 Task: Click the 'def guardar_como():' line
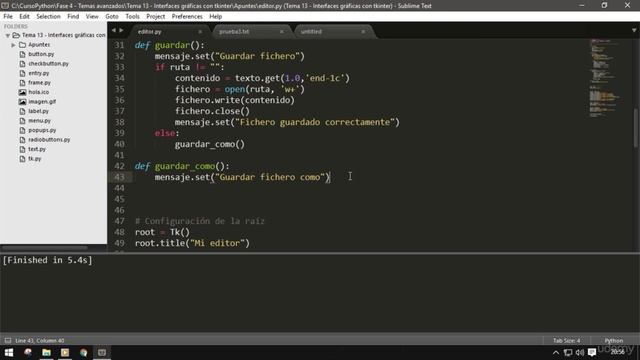[x=182, y=166]
